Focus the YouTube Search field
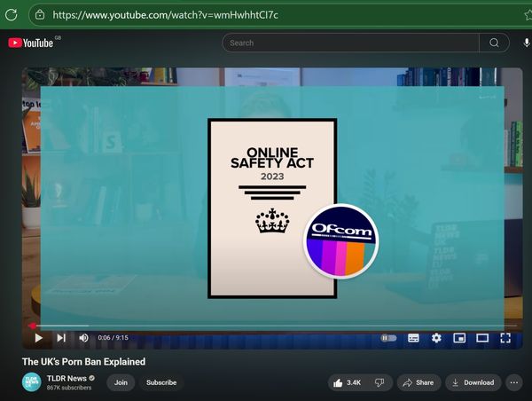 click(x=350, y=43)
